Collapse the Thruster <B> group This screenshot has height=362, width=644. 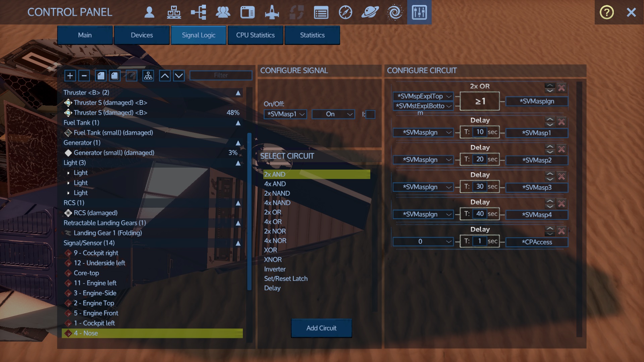point(238,93)
